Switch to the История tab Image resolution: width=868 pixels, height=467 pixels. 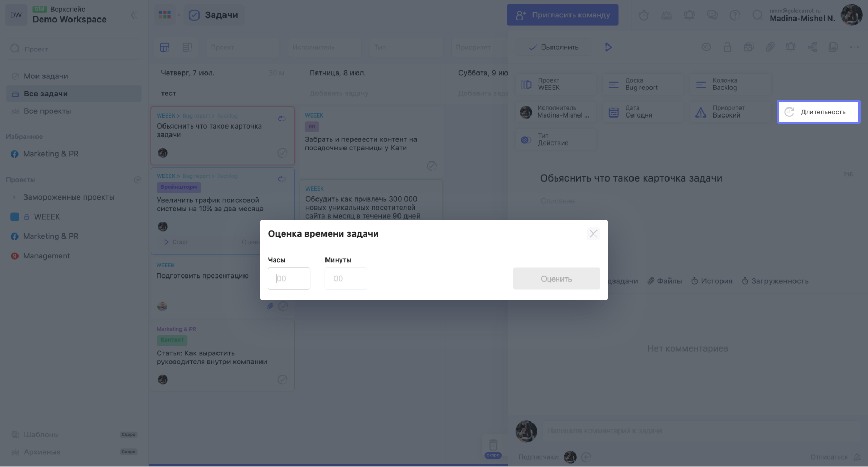[x=712, y=281]
